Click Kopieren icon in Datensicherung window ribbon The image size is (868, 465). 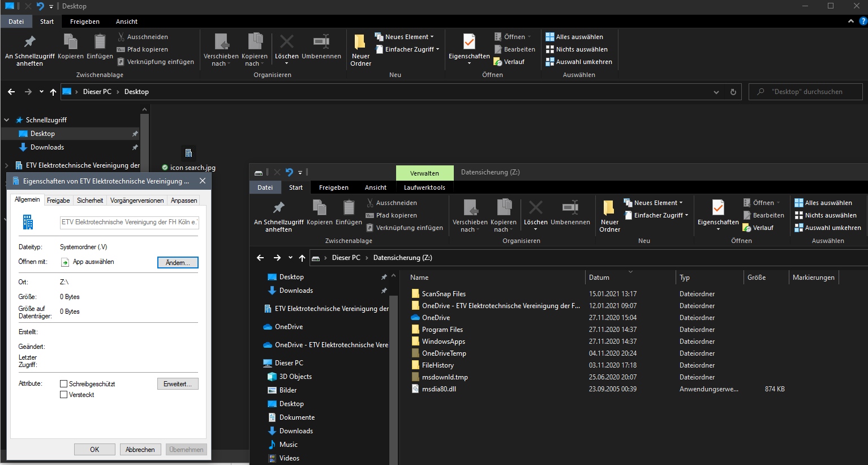click(319, 208)
